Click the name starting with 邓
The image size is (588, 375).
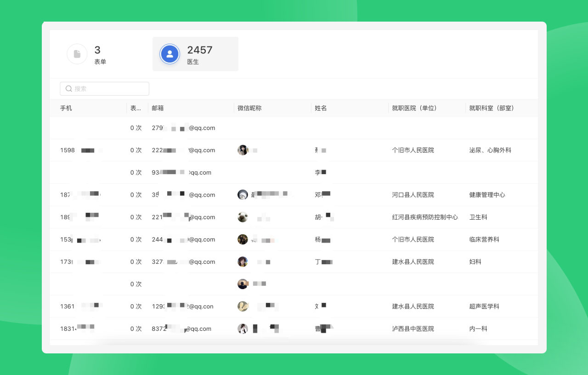323,195
